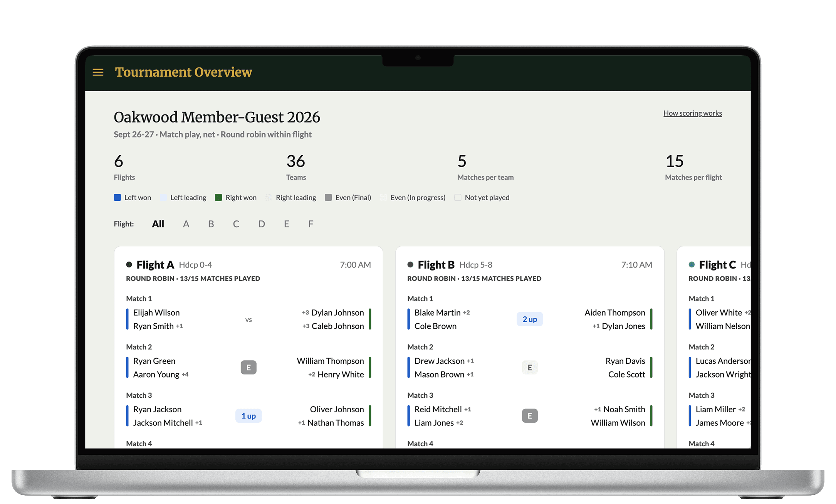
Task: Select player Cole Brown
Action: (435, 326)
